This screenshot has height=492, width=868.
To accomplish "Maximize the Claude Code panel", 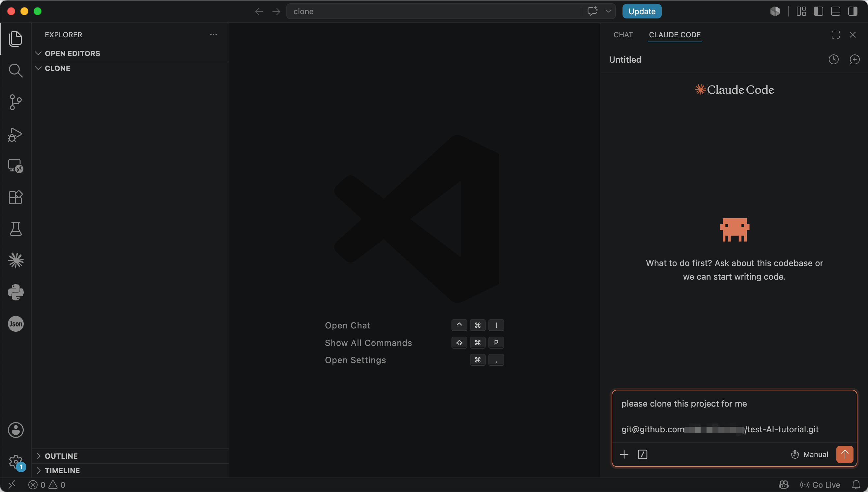I will tap(836, 35).
